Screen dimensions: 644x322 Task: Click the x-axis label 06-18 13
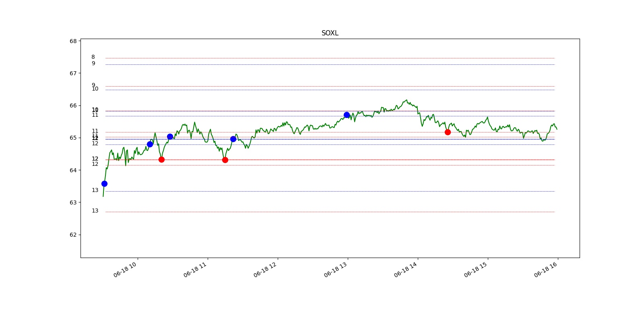pos(336,269)
